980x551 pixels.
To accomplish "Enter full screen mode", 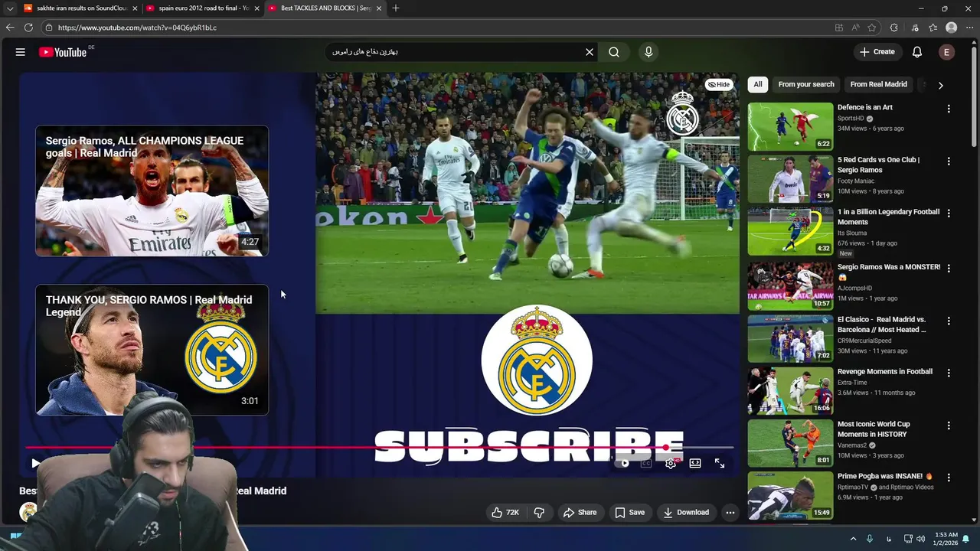I will point(720,463).
